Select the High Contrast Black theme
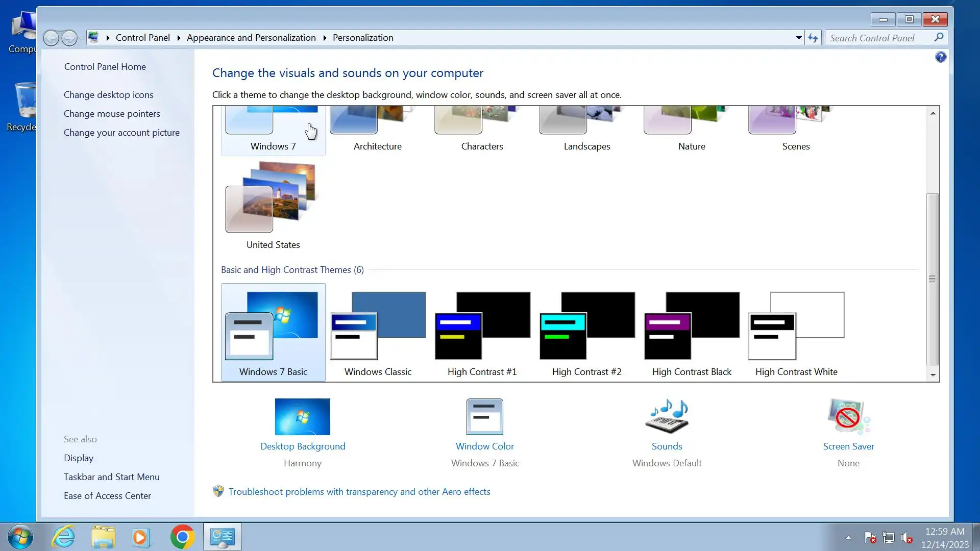The height and width of the screenshot is (551, 980). click(692, 332)
